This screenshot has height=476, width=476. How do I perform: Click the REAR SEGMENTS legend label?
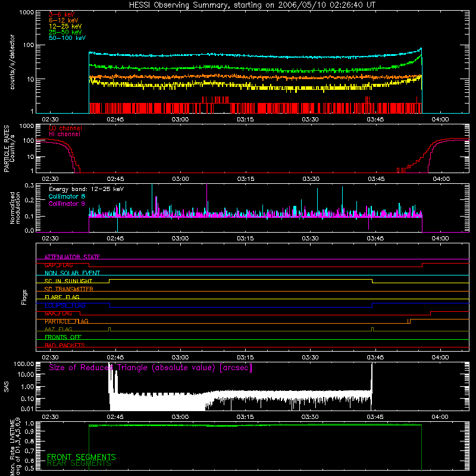(79, 464)
